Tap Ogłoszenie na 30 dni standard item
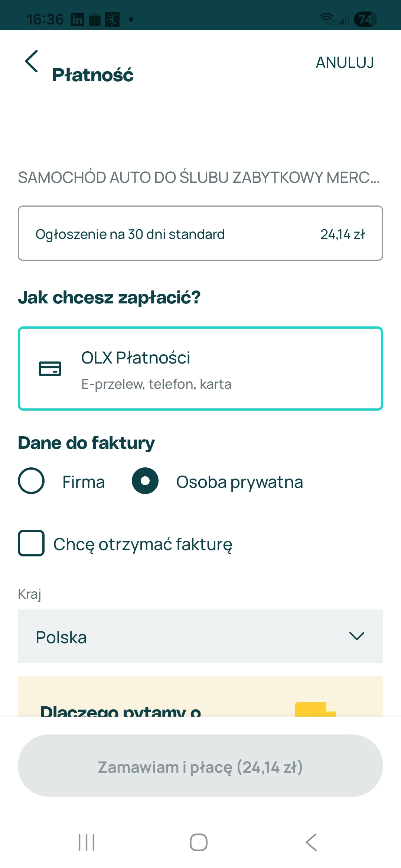 [200, 233]
